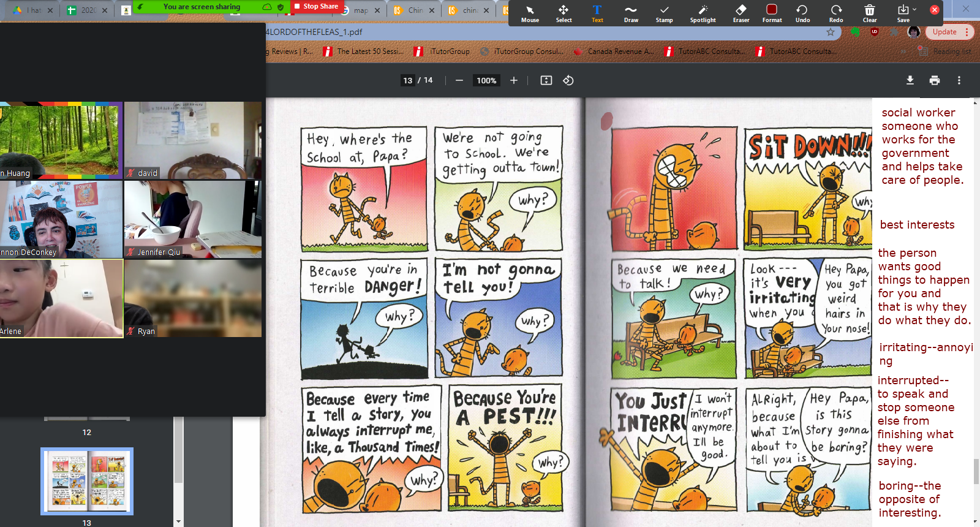Open The Latest 50 Sessi... bookmark
980x527 pixels.
pos(363,51)
